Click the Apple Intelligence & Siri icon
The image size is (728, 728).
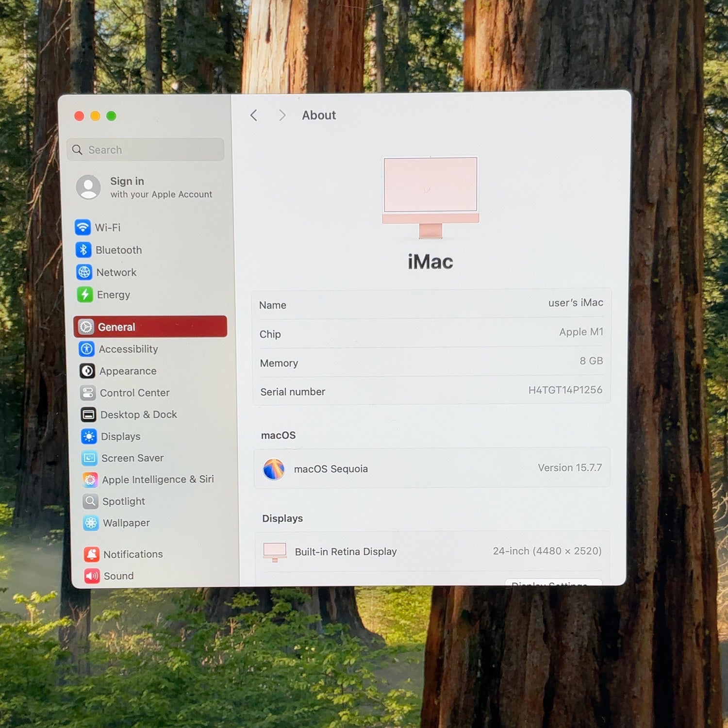click(90, 480)
